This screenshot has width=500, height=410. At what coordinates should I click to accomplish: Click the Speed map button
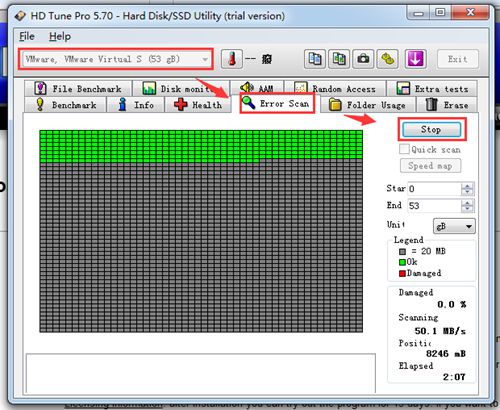(x=430, y=166)
